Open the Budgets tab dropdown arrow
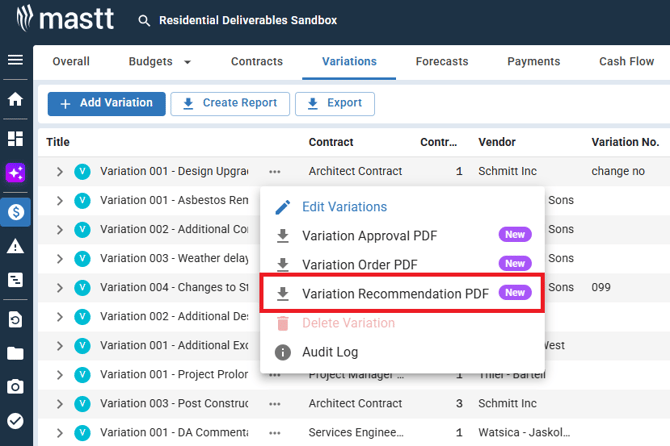The height and width of the screenshot is (446, 670). tap(187, 62)
